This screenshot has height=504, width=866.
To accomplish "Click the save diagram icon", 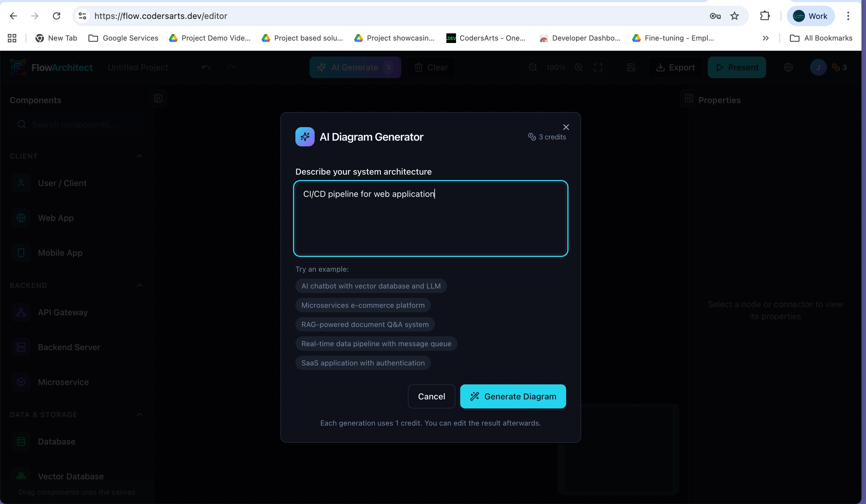I will pos(630,67).
